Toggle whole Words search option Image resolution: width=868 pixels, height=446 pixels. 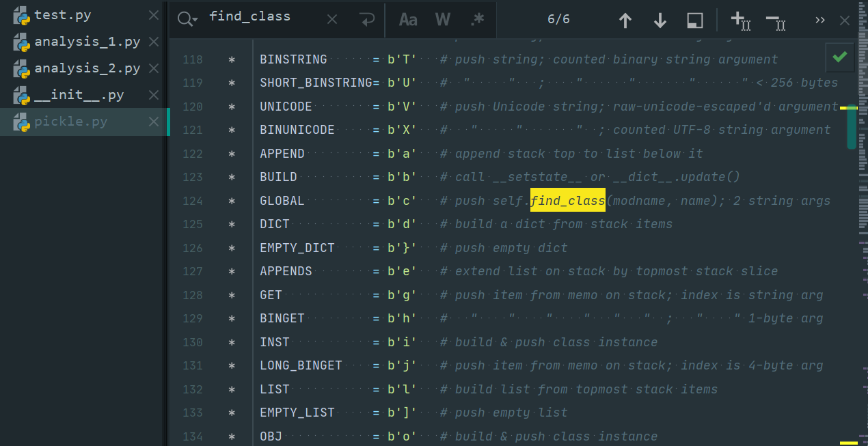pyautogui.click(x=443, y=20)
